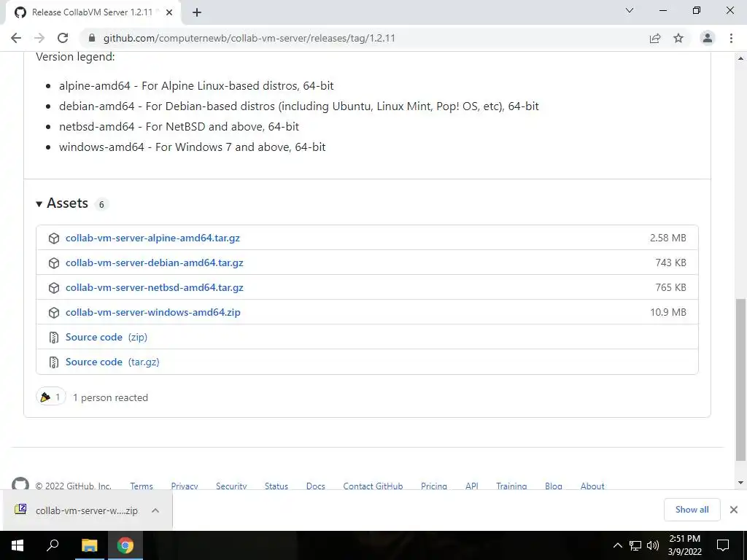
Task: Go back to the previous page
Action: [x=16, y=38]
